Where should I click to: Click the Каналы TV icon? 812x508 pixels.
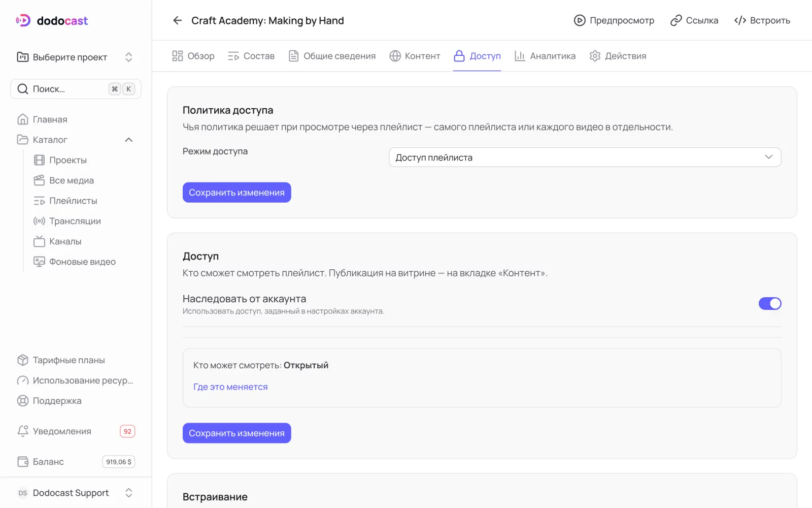[x=39, y=241]
